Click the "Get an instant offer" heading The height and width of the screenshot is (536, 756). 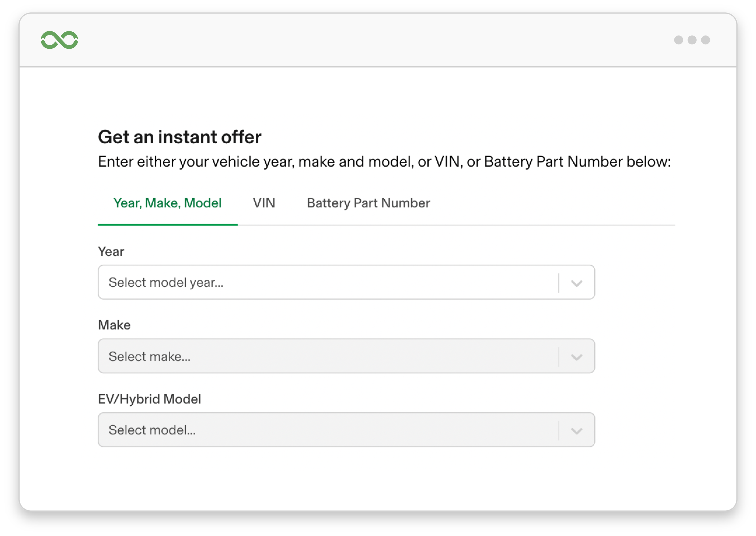[x=180, y=137]
